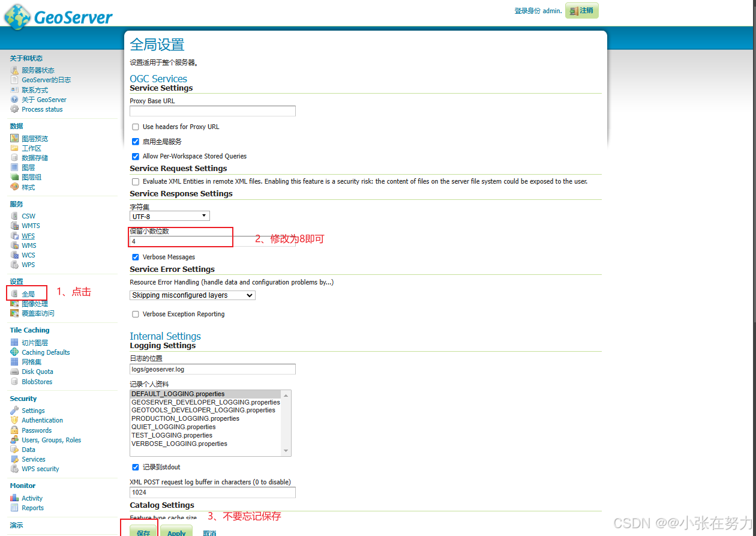Select TEST_LOGGING.properties in list
Image resolution: width=756 pixels, height=536 pixels.
pyautogui.click(x=205, y=436)
